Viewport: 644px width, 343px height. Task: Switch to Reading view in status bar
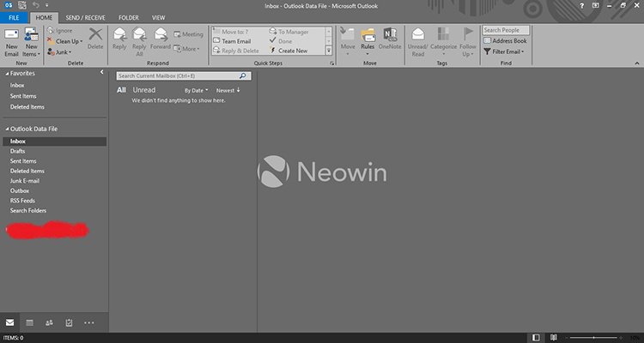(554, 338)
